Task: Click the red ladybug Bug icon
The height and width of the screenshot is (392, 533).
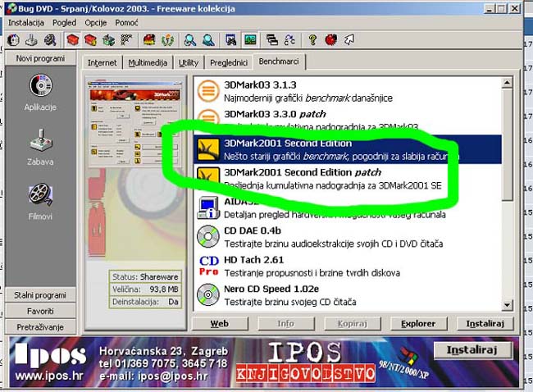Action: [x=330, y=40]
